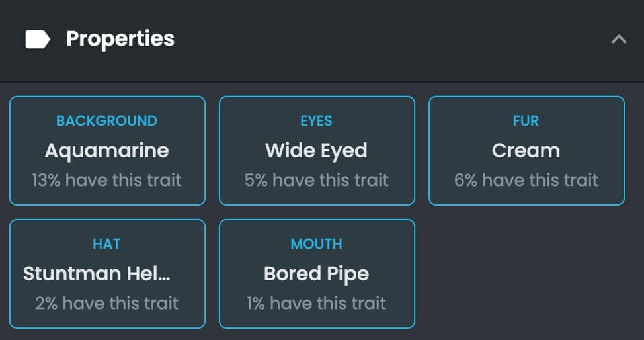This screenshot has width=644, height=340.
Task: Click the 2% have this trait text
Action: coord(106,303)
